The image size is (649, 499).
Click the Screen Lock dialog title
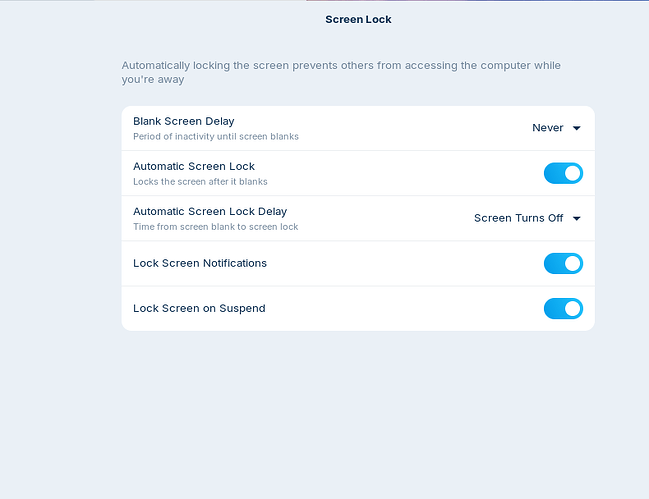click(x=358, y=19)
